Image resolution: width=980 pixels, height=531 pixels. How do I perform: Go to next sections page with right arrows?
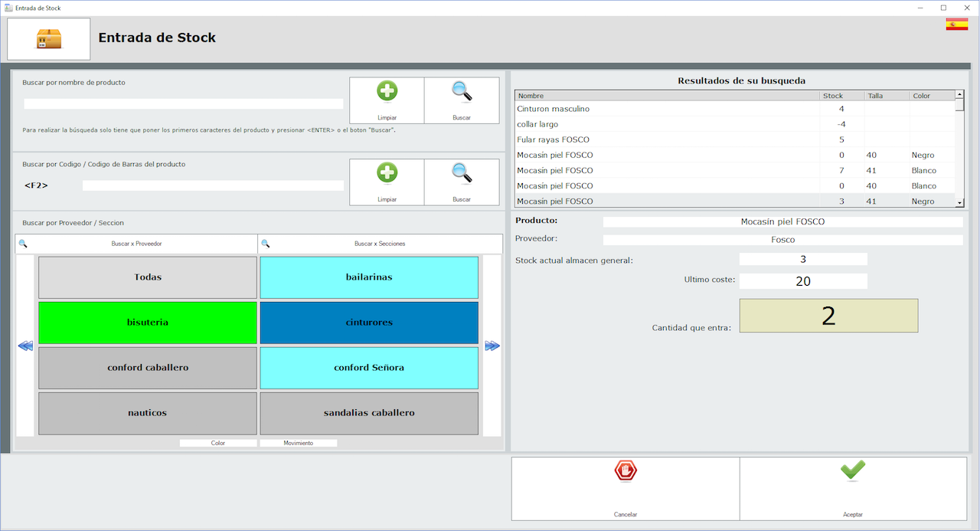point(492,346)
